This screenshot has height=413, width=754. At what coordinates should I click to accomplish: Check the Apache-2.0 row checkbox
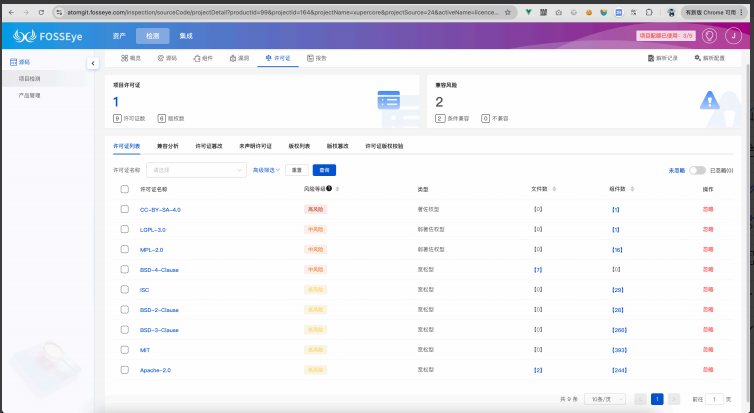(x=125, y=370)
